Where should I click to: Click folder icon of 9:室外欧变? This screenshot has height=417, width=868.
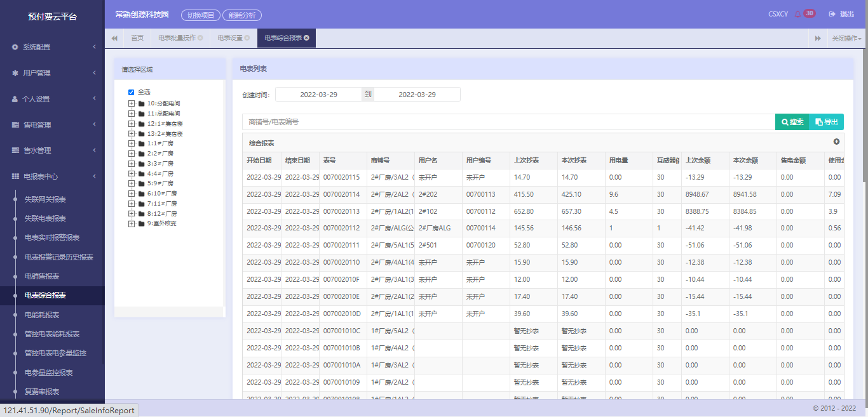click(x=141, y=223)
